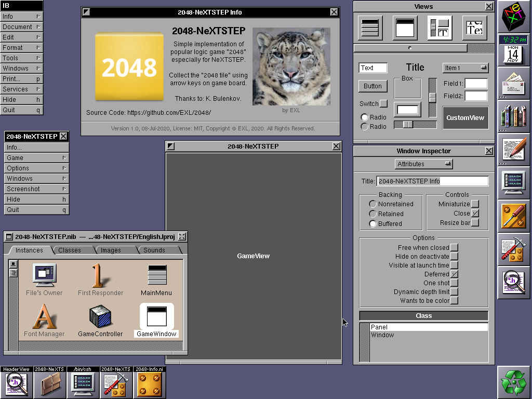Viewport: 532px width, 399px height.
Task: Select the GameController cube icon
Action: [x=100, y=316]
